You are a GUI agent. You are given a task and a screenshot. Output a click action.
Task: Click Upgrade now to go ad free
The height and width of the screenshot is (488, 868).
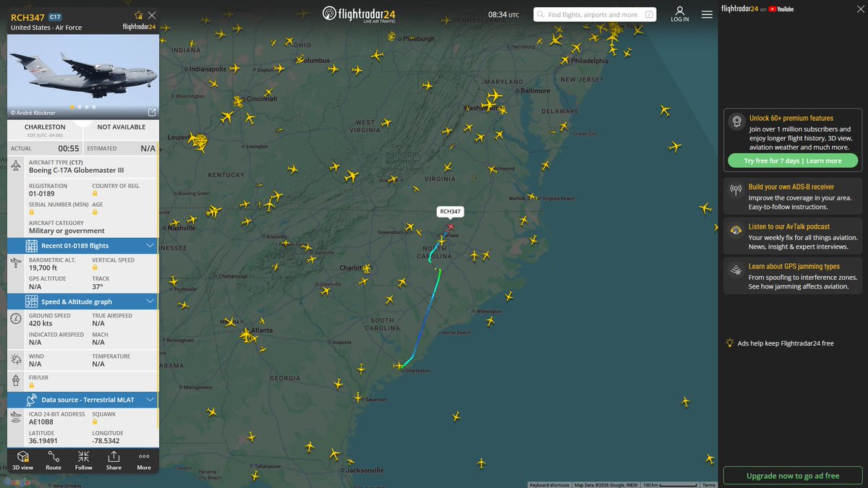pyautogui.click(x=792, y=475)
